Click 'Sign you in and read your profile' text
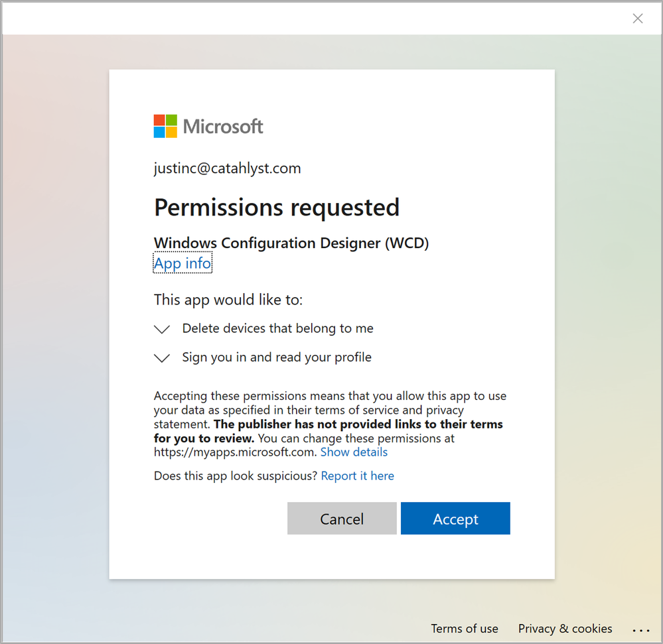Image resolution: width=663 pixels, height=644 pixels. pos(277,357)
